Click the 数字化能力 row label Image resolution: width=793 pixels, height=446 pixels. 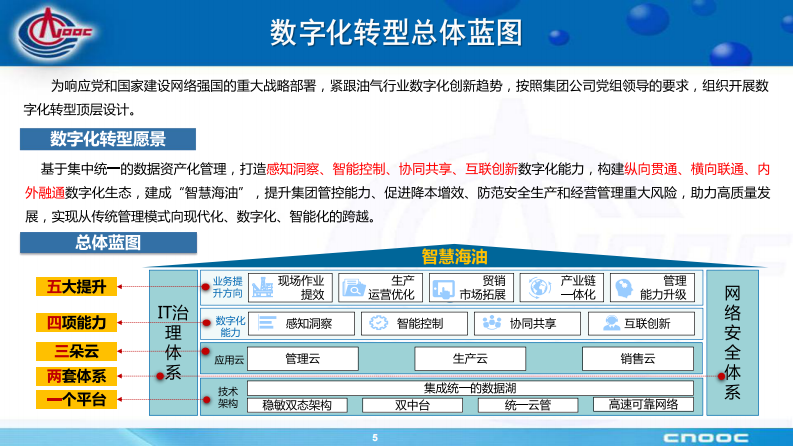230,326
